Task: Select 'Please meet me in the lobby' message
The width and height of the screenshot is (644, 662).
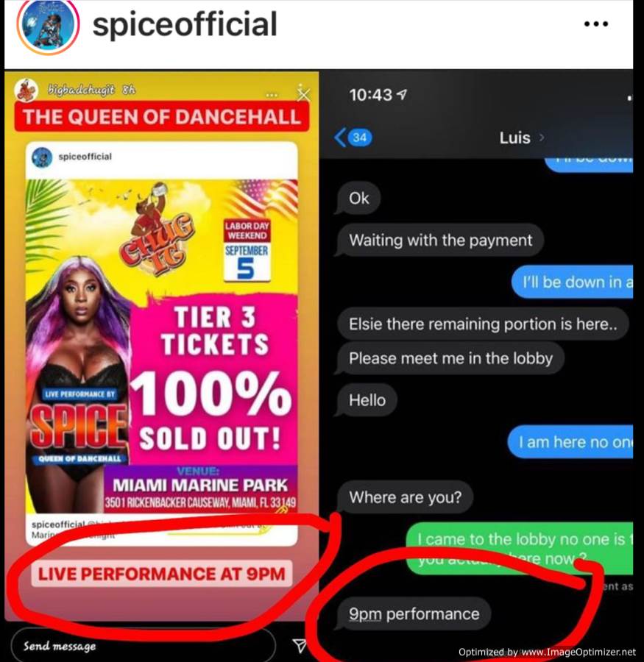Action: point(450,358)
